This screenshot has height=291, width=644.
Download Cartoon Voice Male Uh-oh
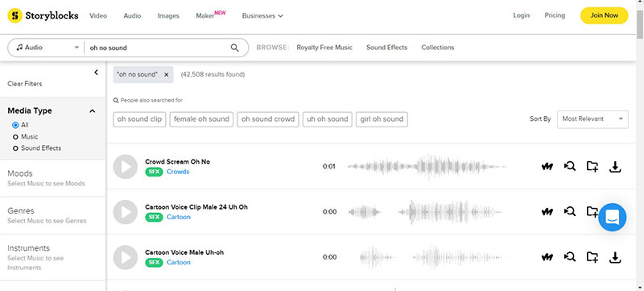(x=615, y=257)
